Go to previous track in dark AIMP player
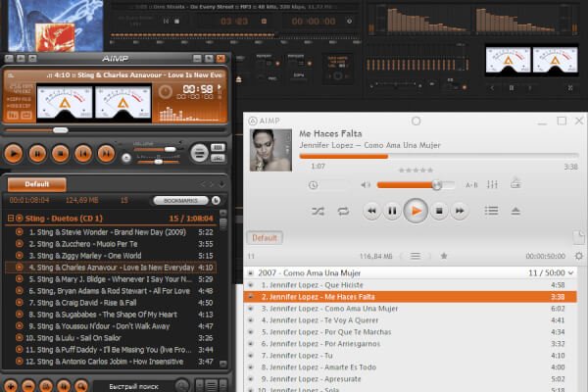 pos(83,154)
